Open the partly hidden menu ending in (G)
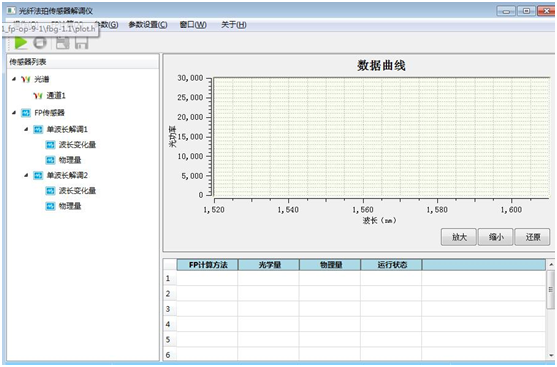 click(x=108, y=25)
